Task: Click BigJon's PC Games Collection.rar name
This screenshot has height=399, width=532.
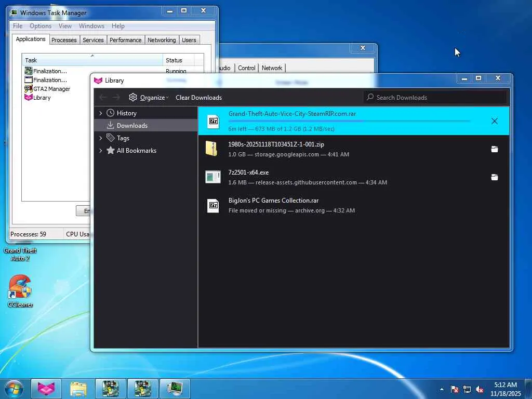Action: [x=273, y=201]
